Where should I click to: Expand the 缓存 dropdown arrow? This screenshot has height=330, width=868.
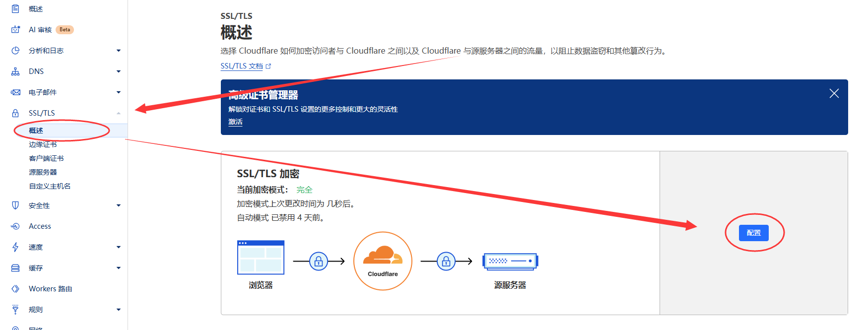[x=119, y=268]
